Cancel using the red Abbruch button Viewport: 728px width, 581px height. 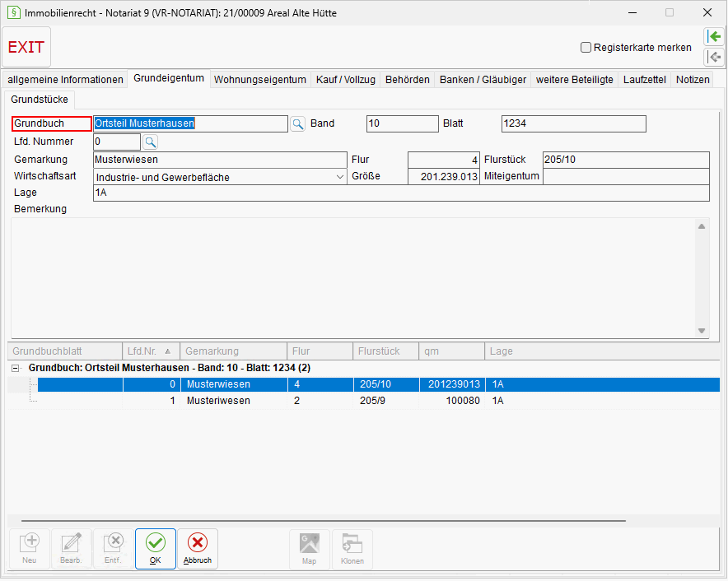[198, 549]
